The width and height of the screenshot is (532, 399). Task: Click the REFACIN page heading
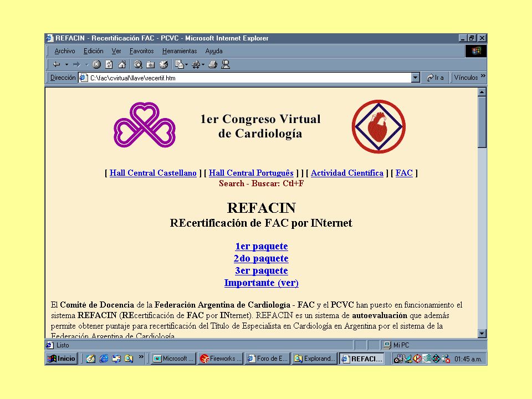pyautogui.click(x=261, y=208)
